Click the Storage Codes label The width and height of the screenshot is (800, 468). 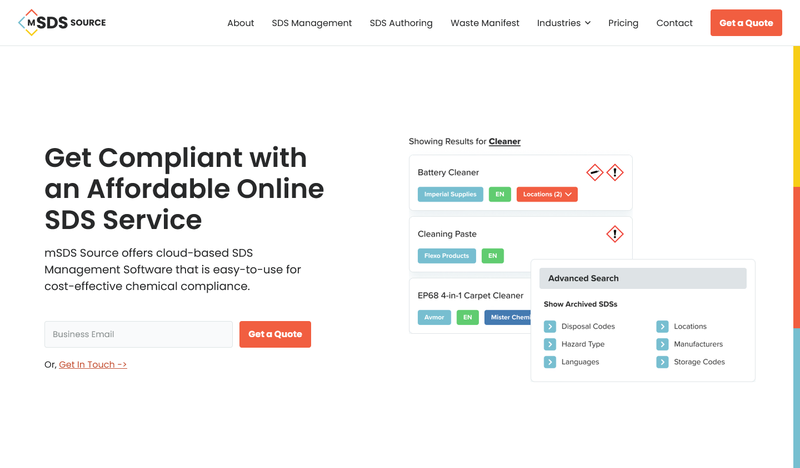coord(699,362)
